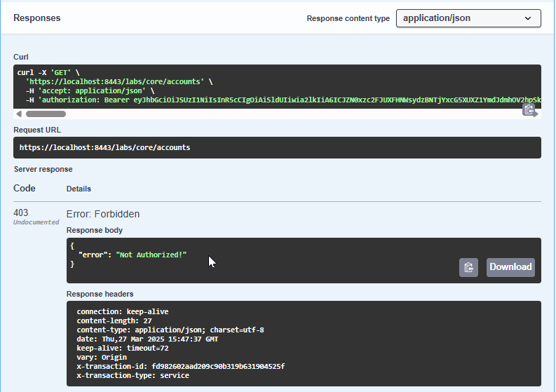Image resolution: width=556 pixels, height=392 pixels.
Task: Select the 403 response code
Action: coord(21,213)
